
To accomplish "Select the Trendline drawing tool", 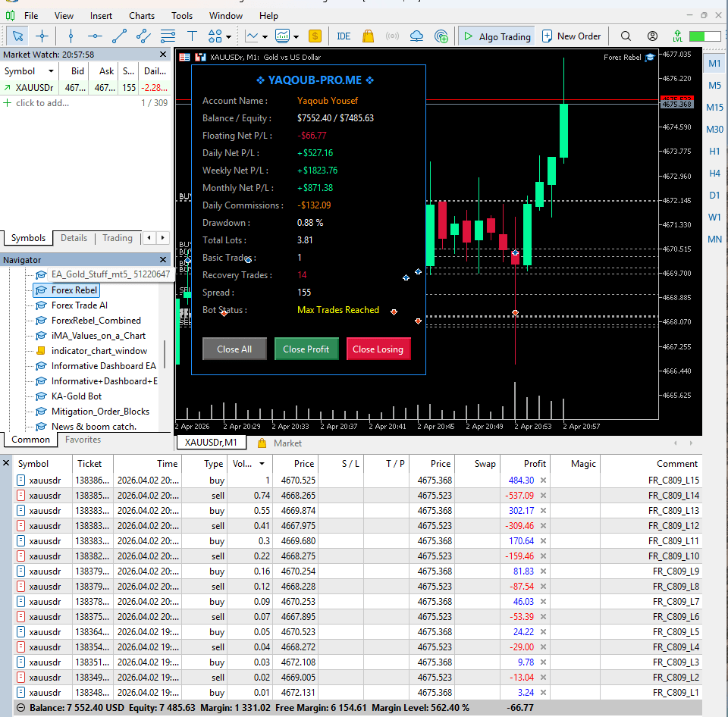I will pos(119,36).
